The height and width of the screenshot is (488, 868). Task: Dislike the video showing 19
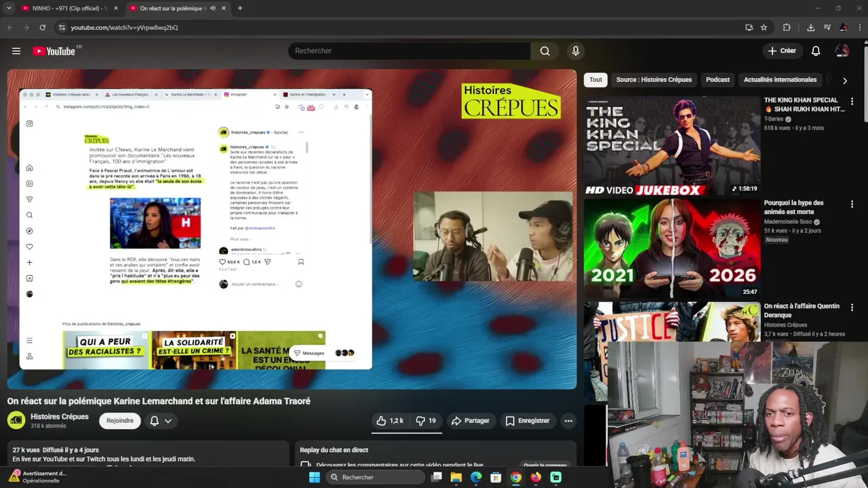[426, 421]
